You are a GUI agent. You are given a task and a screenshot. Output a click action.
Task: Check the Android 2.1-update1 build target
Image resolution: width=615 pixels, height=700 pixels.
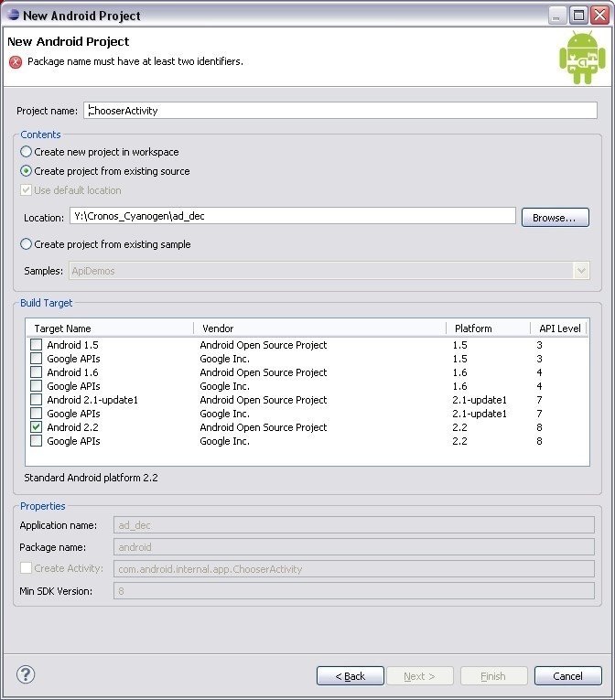37,400
